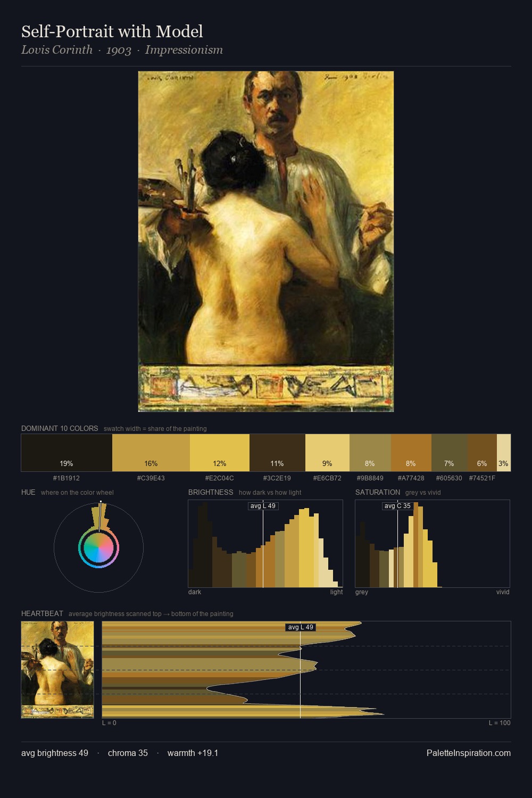
Task: Click the "L = 0" axis label
Action: (109, 722)
